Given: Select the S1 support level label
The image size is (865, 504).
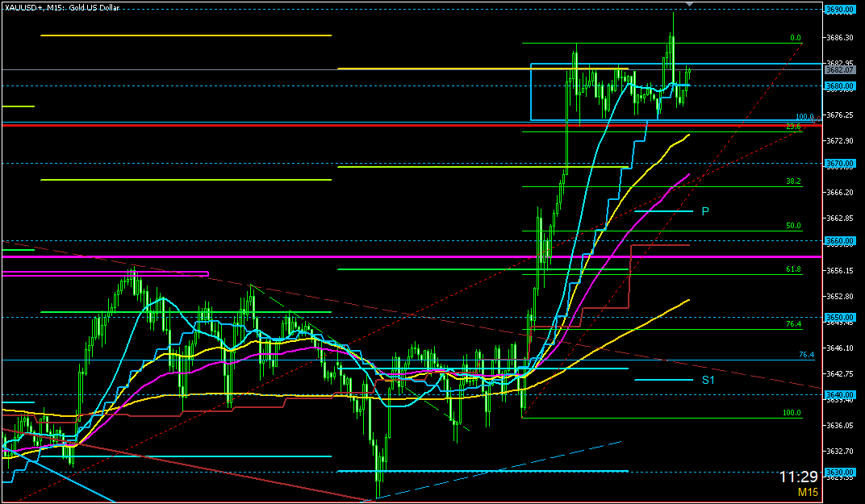Looking at the screenshot, I should tap(708, 379).
